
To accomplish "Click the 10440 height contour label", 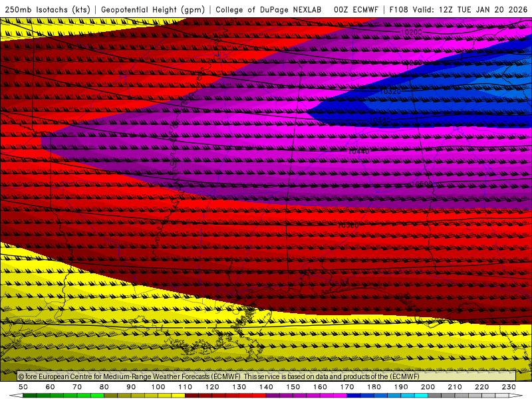I will point(358,152).
